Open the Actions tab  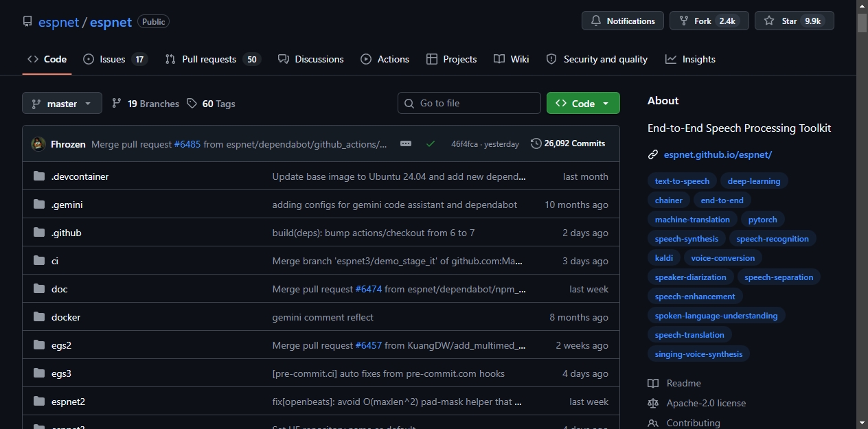(385, 59)
